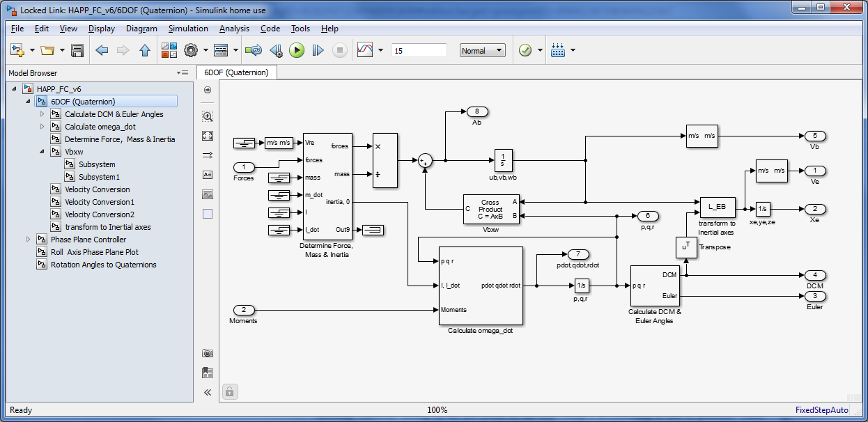Click the Build Model icon
This screenshot has width=868, height=422.
pos(558,50)
